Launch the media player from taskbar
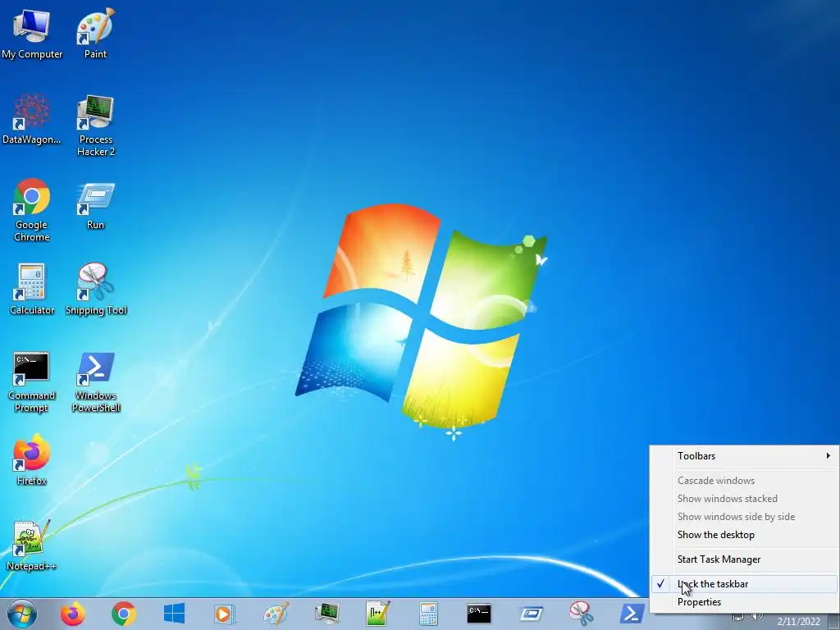The image size is (840, 630). tap(224, 614)
